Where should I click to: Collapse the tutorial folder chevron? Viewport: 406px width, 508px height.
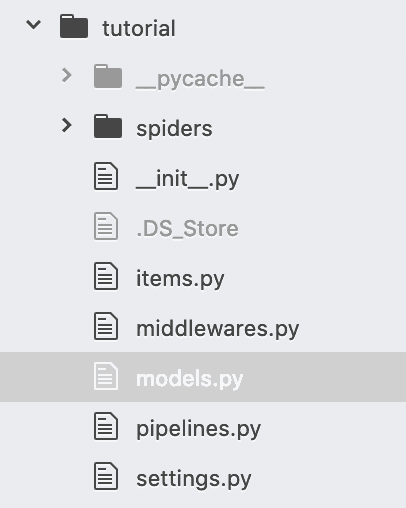point(34,25)
